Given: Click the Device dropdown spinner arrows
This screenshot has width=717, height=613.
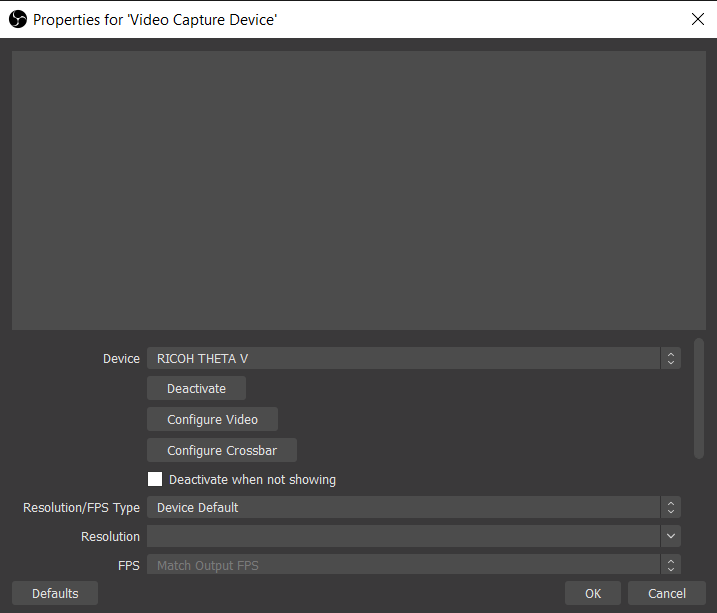Looking at the screenshot, I should coord(670,358).
